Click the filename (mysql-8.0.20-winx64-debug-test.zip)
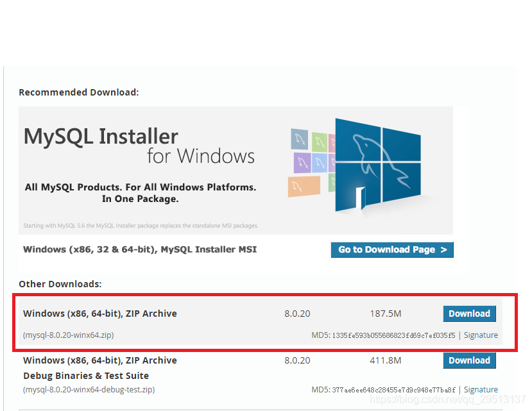 coord(89,390)
